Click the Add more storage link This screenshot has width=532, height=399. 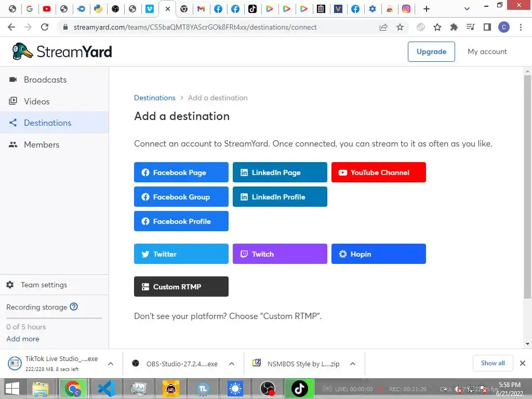[x=23, y=339]
